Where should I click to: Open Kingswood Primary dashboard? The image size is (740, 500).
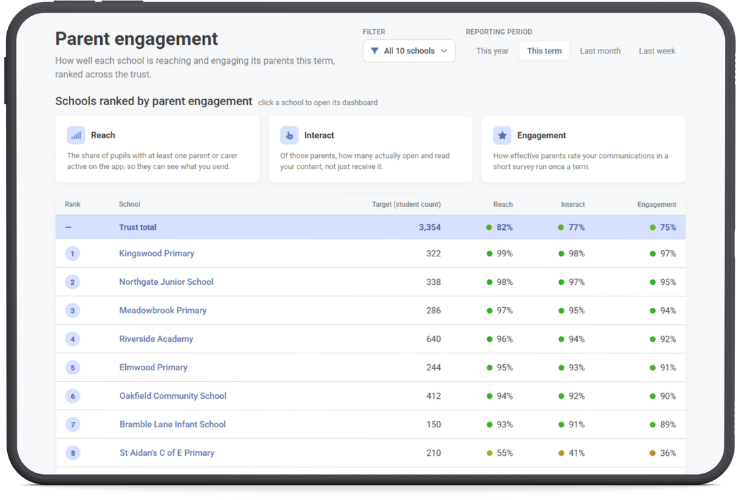156,254
